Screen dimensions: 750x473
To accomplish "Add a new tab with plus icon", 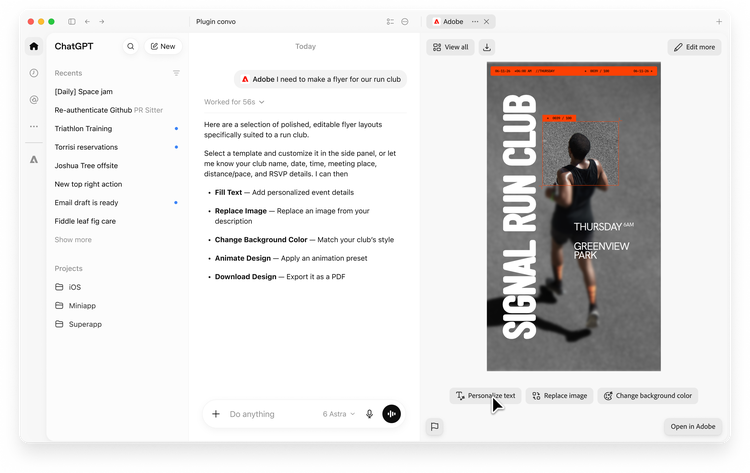I will coord(719,22).
